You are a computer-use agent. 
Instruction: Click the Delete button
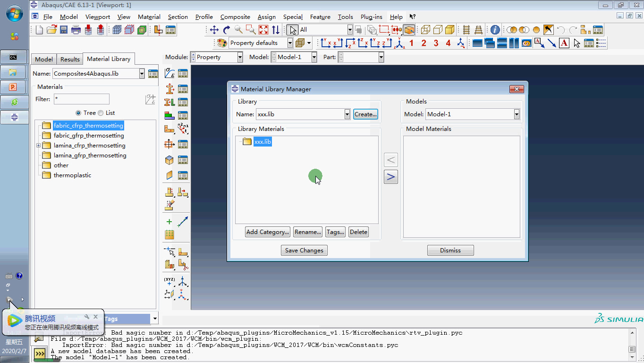[x=358, y=232]
